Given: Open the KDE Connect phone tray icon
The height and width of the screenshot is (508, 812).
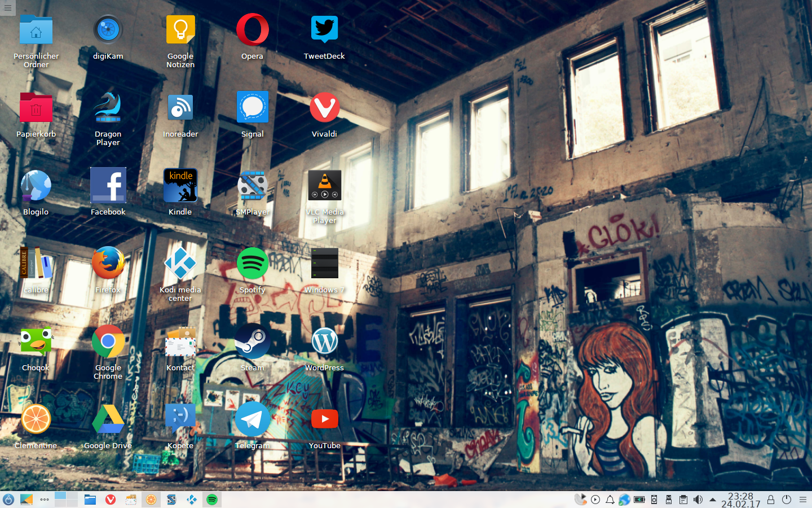Looking at the screenshot, I should tap(654, 500).
